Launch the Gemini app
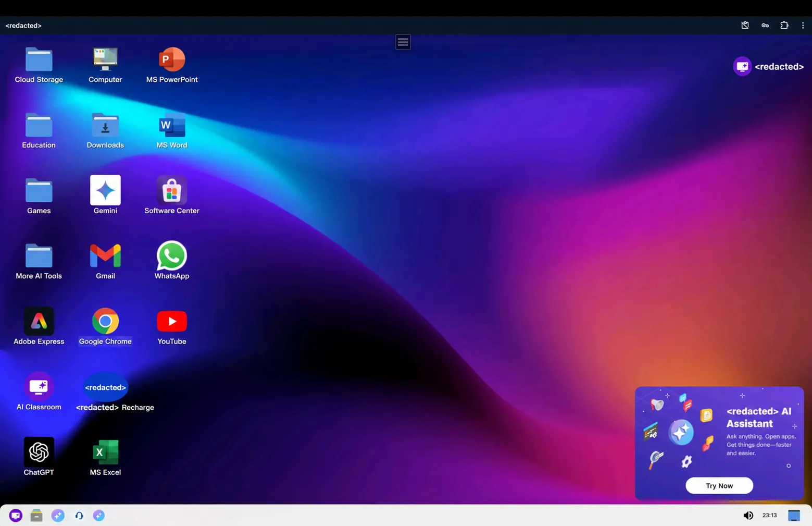 tap(105, 196)
